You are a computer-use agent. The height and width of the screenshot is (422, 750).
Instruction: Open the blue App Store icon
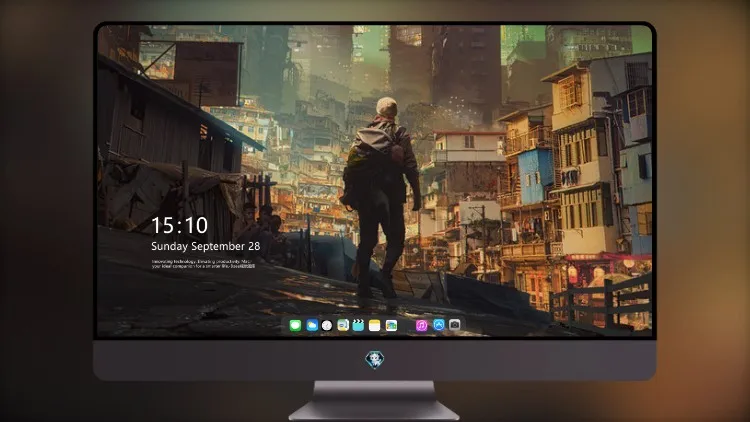(x=439, y=325)
